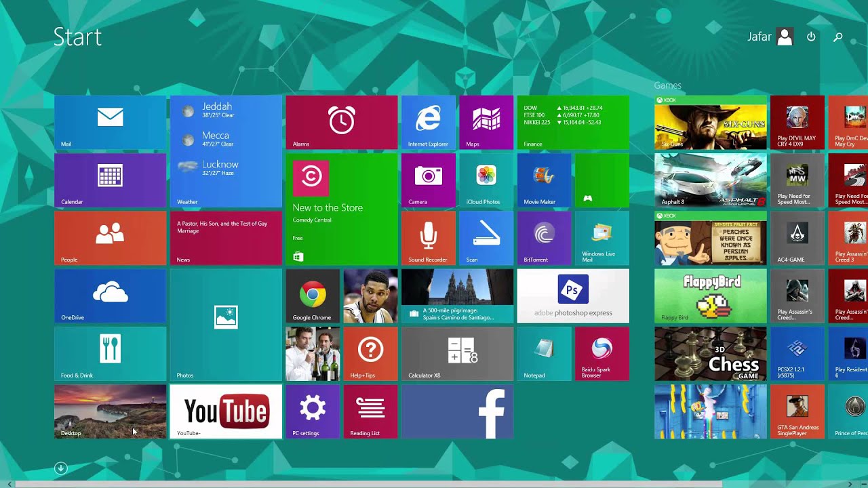This screenshot has width=868, height=488.
Task: Show all apps down arrow
Action: 60,468
